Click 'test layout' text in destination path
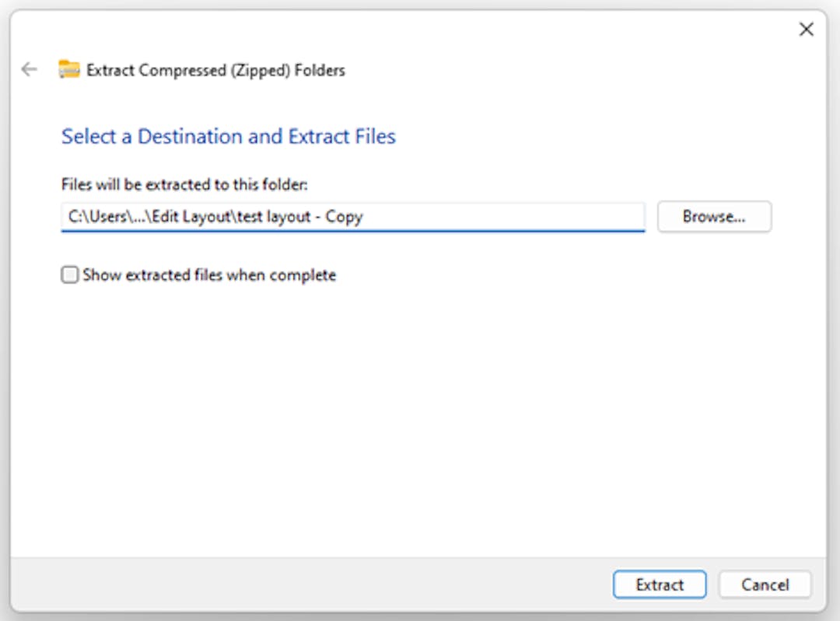Image resolution: width=840 pixels, height=621 pixels. [x=273, y=217]
